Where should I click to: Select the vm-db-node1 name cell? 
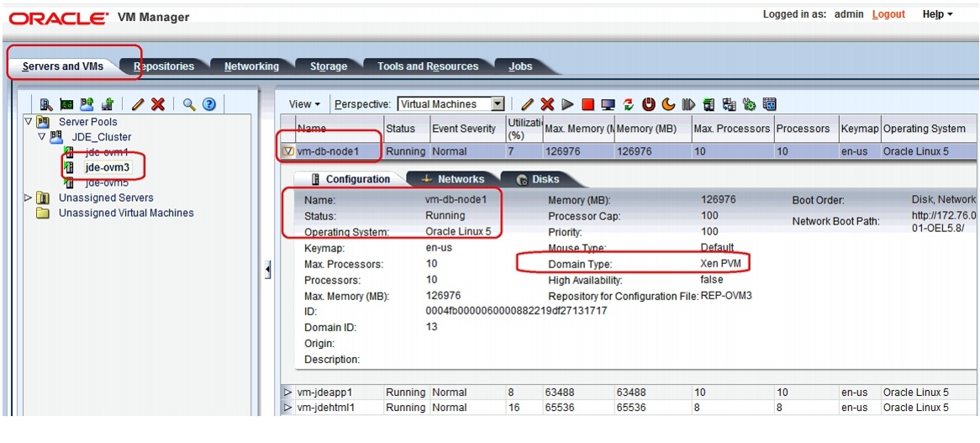tap(338, 151)
